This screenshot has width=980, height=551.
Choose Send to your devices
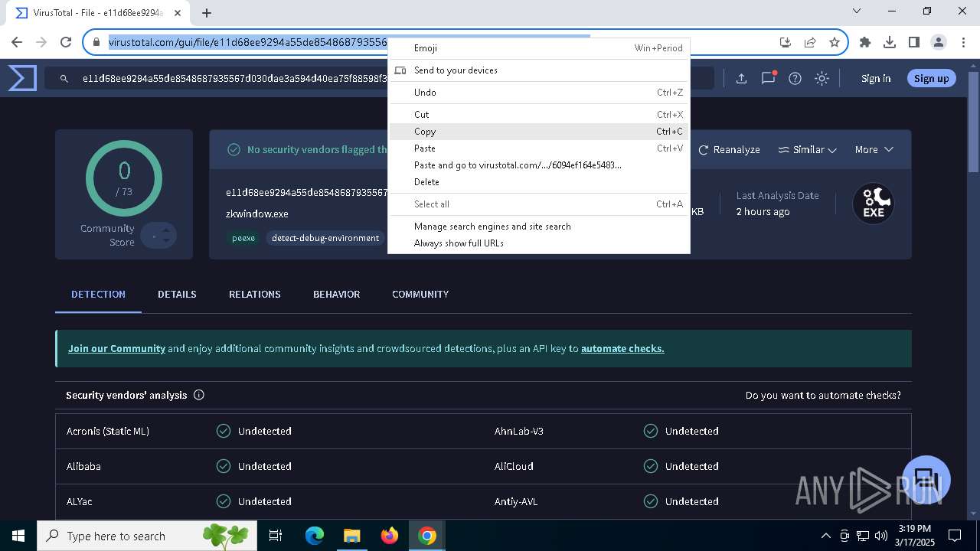[x=539, y=70]
